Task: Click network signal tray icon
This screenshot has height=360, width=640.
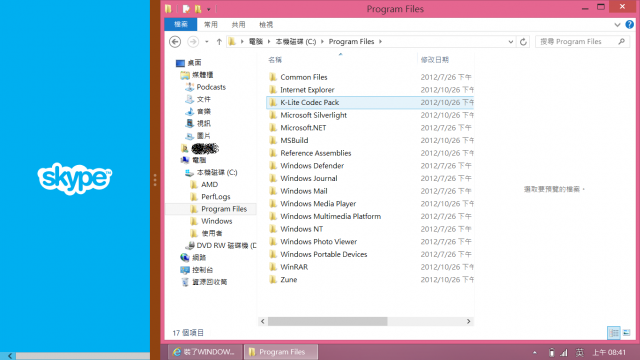Action: click(x=564, y=352)
